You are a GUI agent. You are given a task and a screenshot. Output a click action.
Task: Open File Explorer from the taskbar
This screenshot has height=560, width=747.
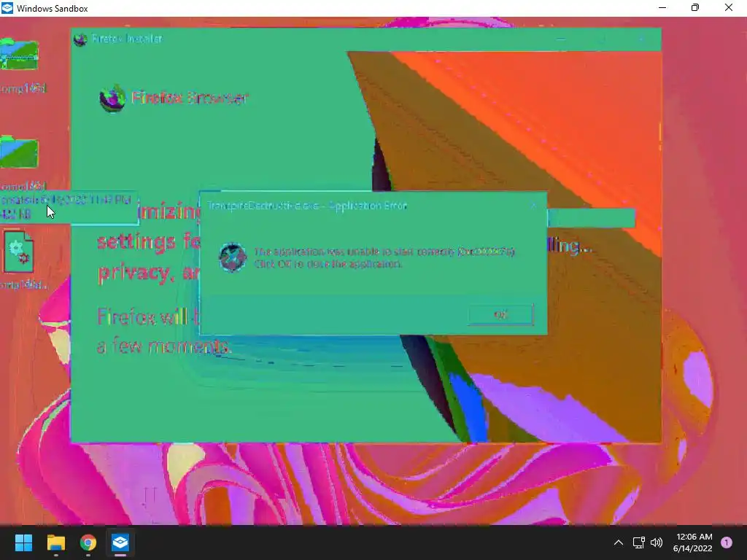pos(55,542)
